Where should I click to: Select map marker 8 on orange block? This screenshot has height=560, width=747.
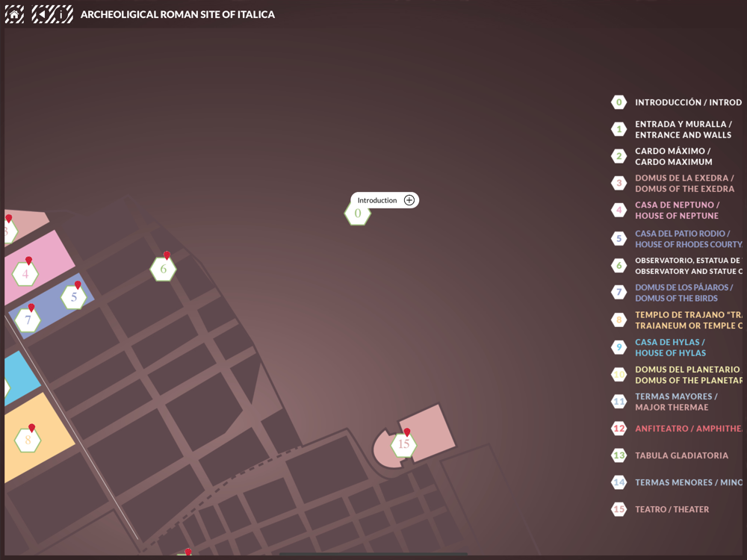point(28,440)
